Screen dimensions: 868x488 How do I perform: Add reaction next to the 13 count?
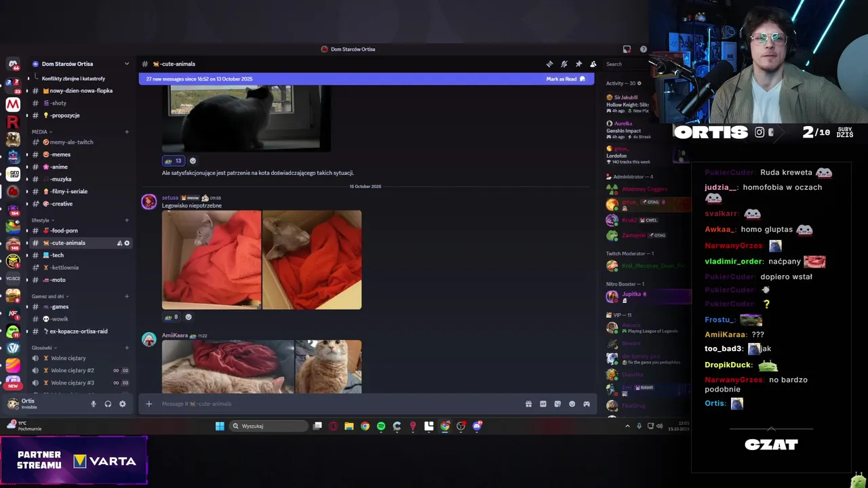(193, 161)
